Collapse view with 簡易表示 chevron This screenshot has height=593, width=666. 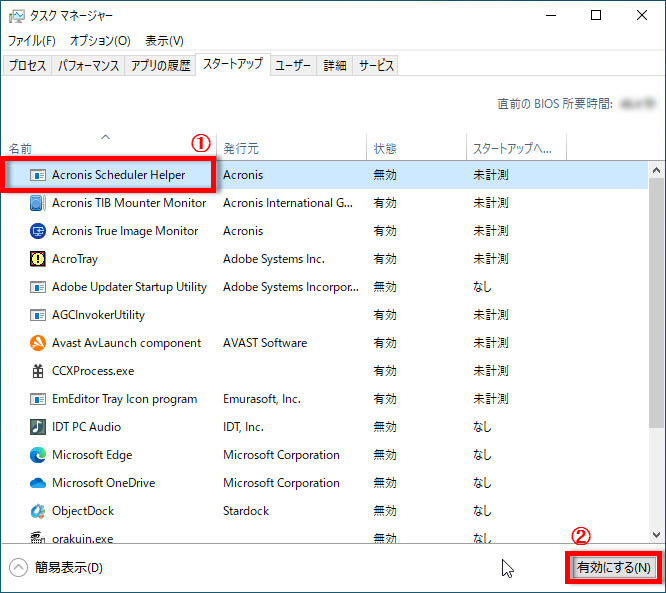(19, 568)
